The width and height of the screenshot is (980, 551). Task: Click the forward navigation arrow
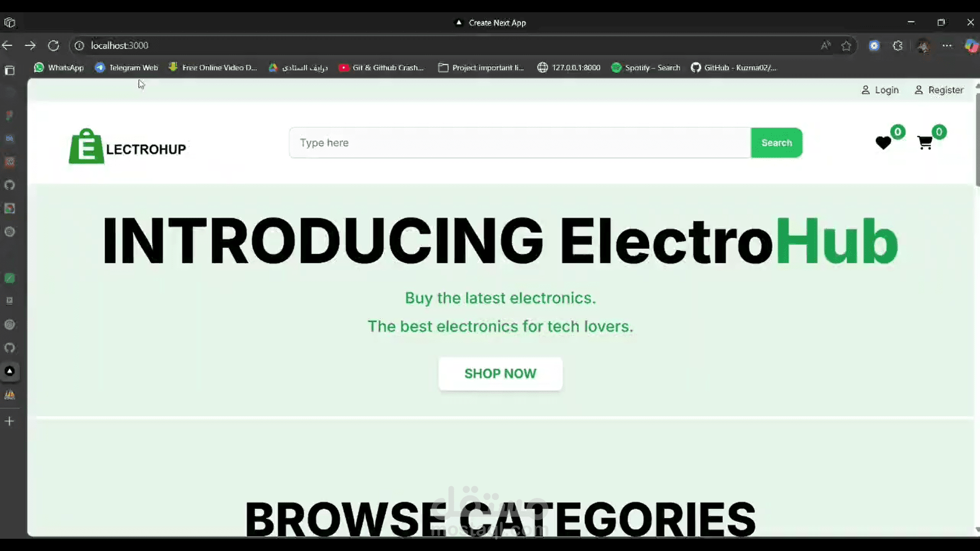coord(30,45)
